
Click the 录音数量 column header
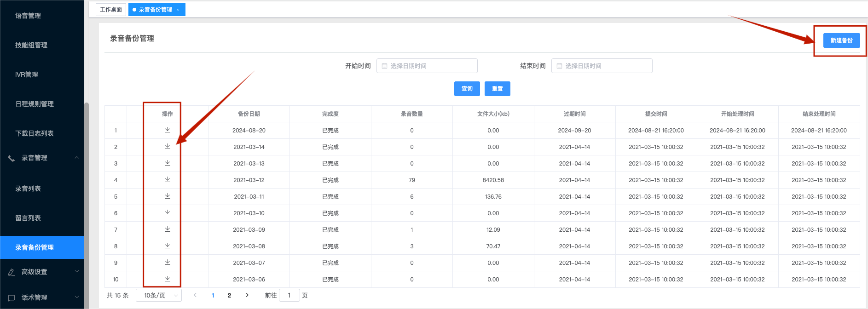tap(412, 114)
